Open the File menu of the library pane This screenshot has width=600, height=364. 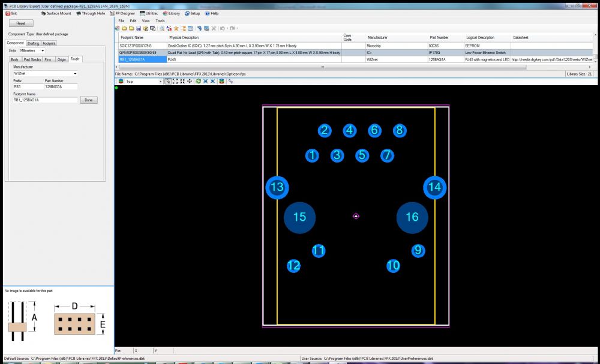pos(121,21)
